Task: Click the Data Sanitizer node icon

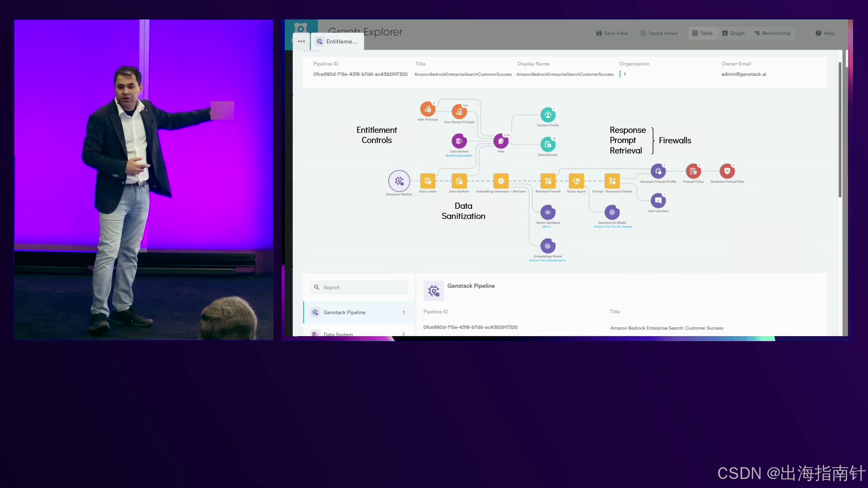Action: [x=459, y=181]
